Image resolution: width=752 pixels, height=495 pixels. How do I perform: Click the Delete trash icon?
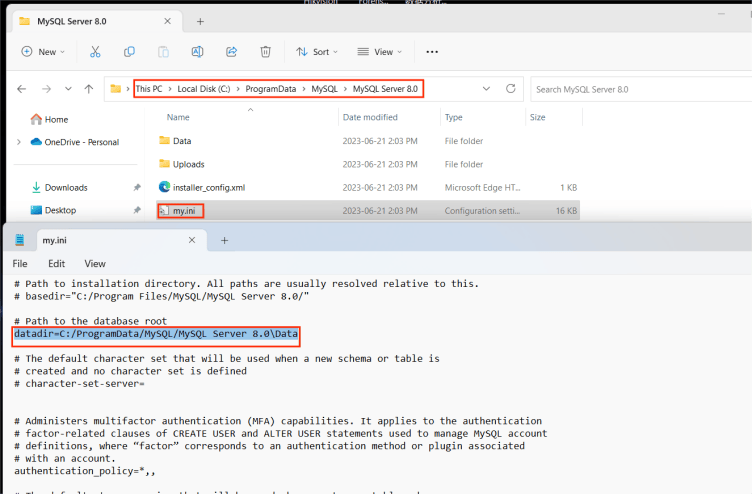[x=265, y=52]
